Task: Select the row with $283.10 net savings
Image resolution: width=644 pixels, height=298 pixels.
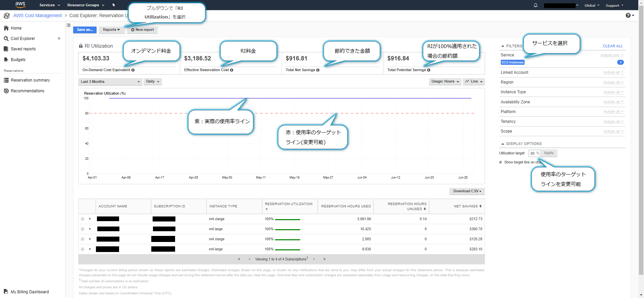Action: pos(83,249)
